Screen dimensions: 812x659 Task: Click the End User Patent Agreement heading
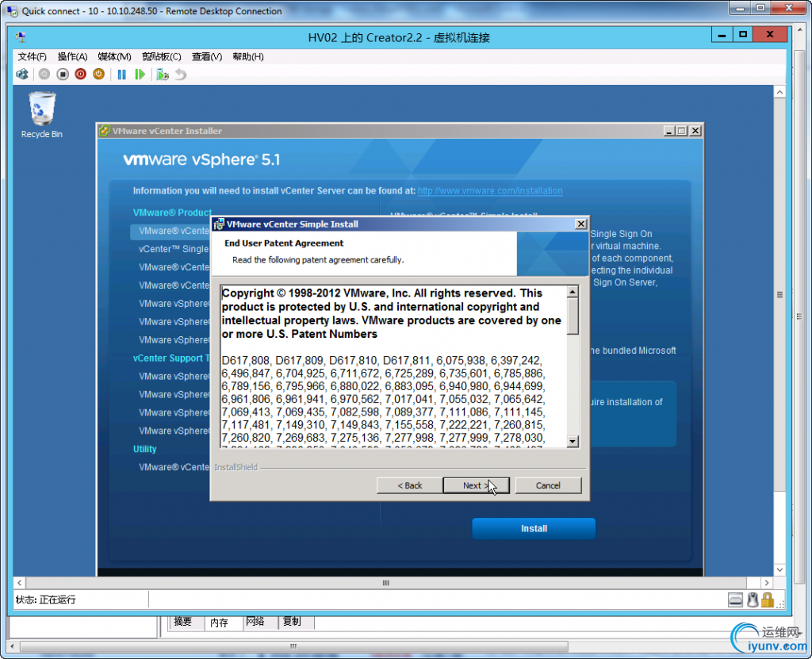click(x=284, y=243)
